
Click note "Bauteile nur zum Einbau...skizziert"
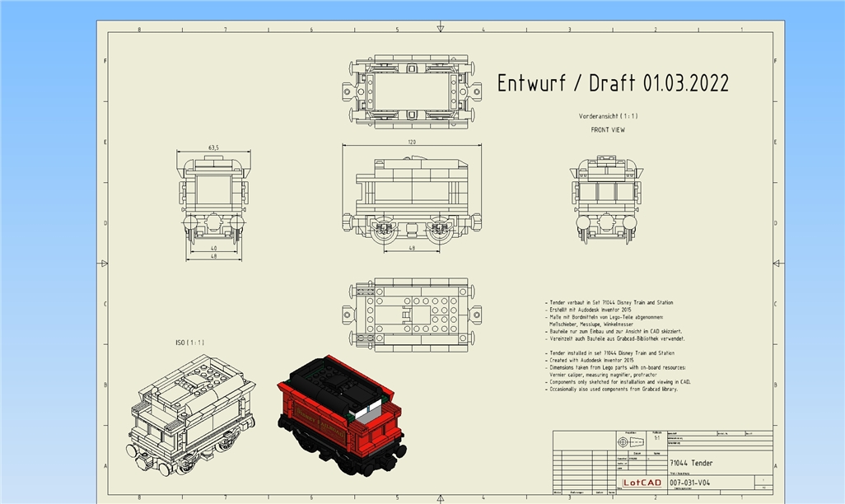coord(614,332)
